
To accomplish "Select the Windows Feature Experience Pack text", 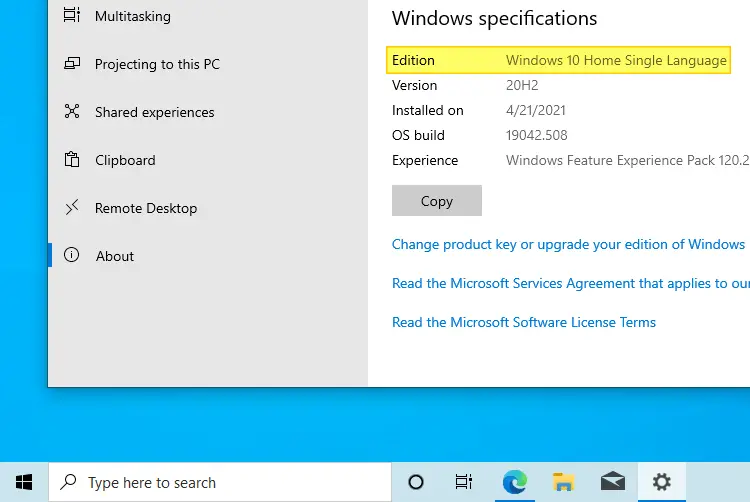I will 628,160.
